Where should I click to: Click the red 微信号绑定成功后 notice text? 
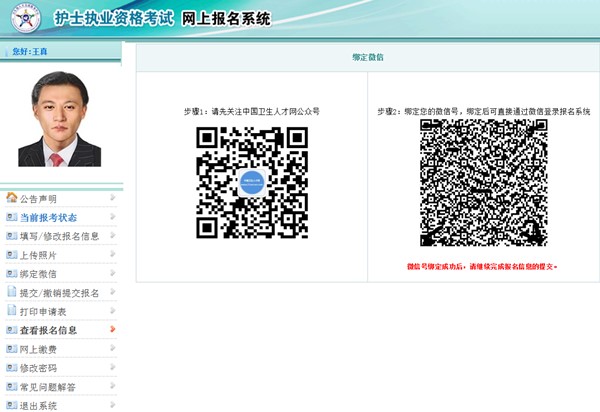coord(482,267)
